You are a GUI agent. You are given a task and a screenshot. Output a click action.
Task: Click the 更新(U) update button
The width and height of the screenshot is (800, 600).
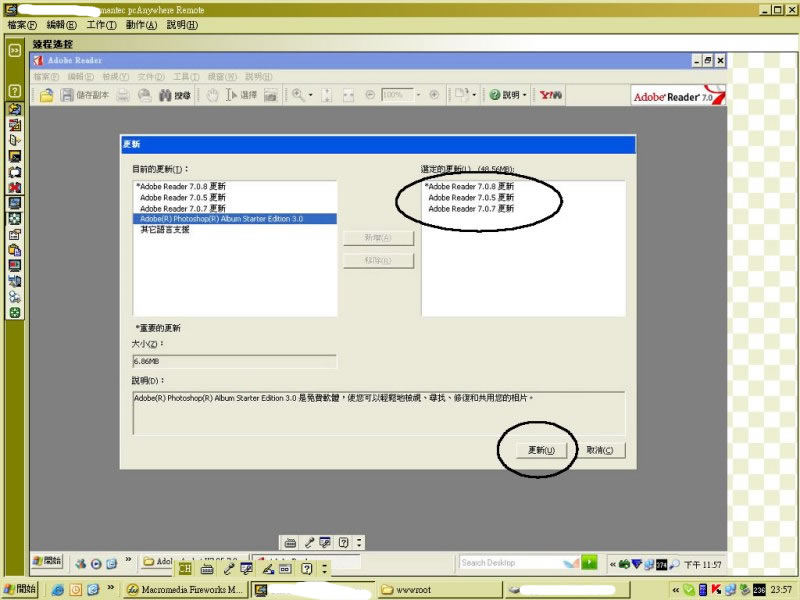coord(541,450)
